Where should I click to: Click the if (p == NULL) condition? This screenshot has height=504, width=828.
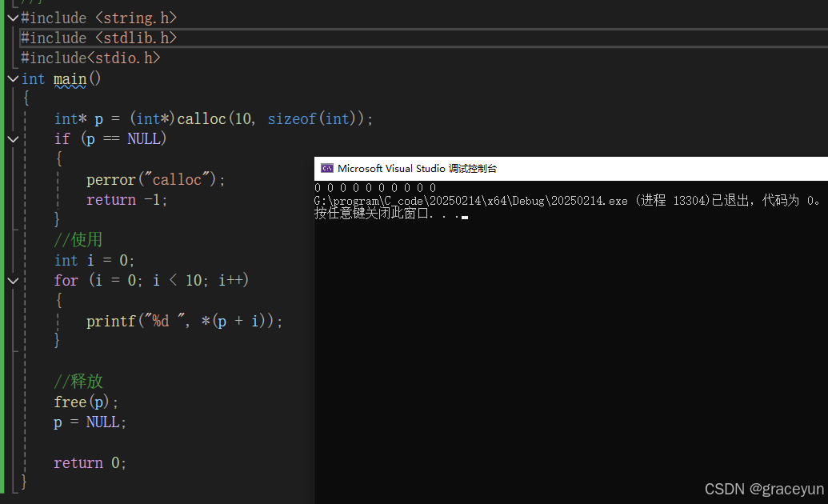110,139
